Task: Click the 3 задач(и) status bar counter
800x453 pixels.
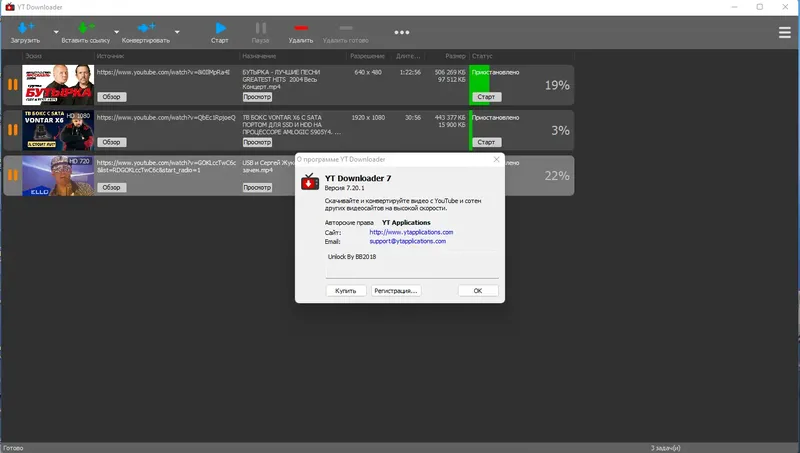Action: 665,448
